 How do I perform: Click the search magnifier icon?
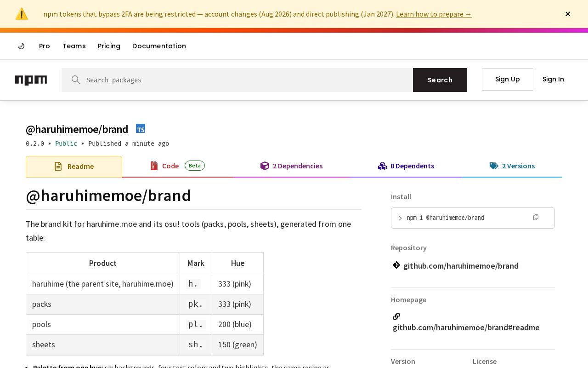76,80
